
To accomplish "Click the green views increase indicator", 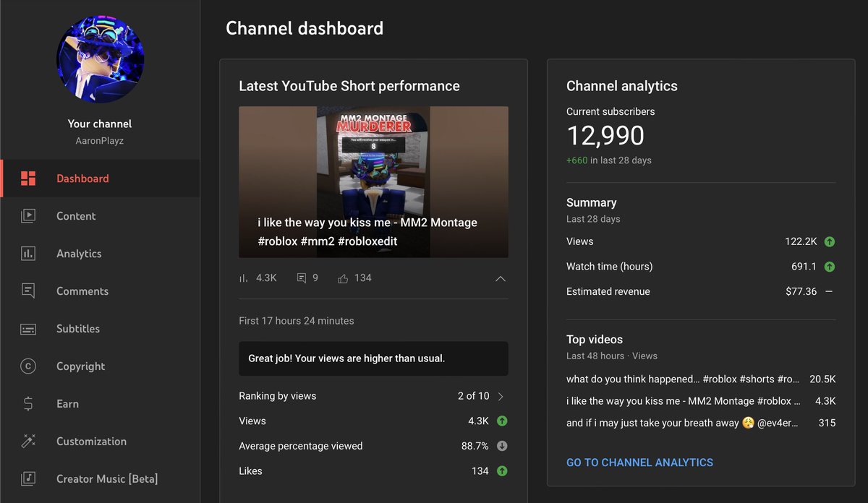I will point(503,421).
